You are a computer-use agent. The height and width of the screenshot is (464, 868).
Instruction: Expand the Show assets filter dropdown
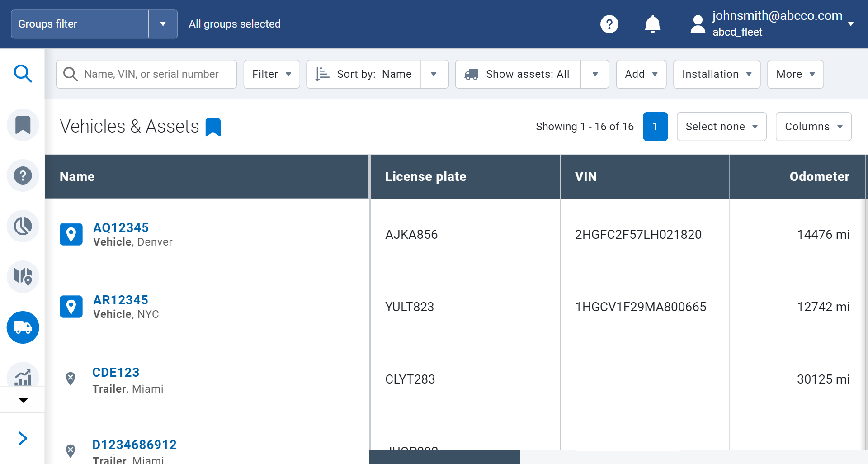point(594,74)
